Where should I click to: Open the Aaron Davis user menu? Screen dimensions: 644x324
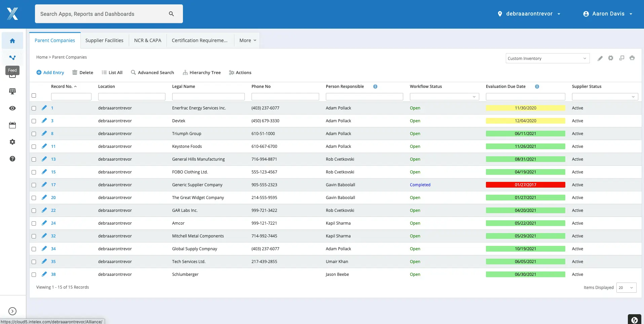(x=608, y=14)
